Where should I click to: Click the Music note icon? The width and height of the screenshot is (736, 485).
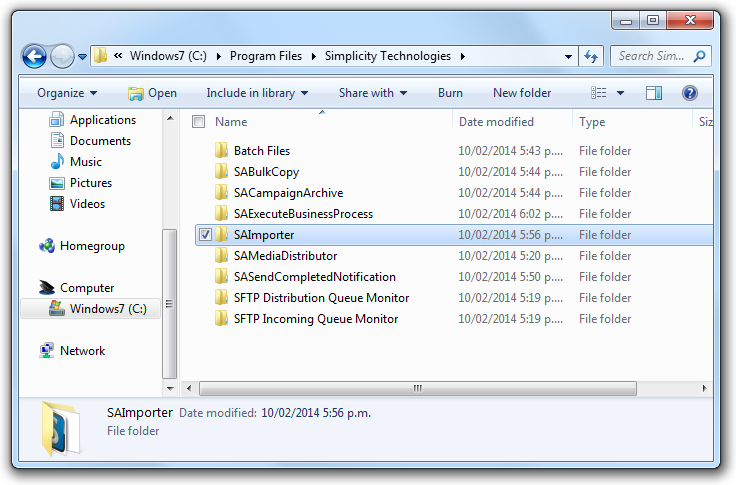point(57,162)
